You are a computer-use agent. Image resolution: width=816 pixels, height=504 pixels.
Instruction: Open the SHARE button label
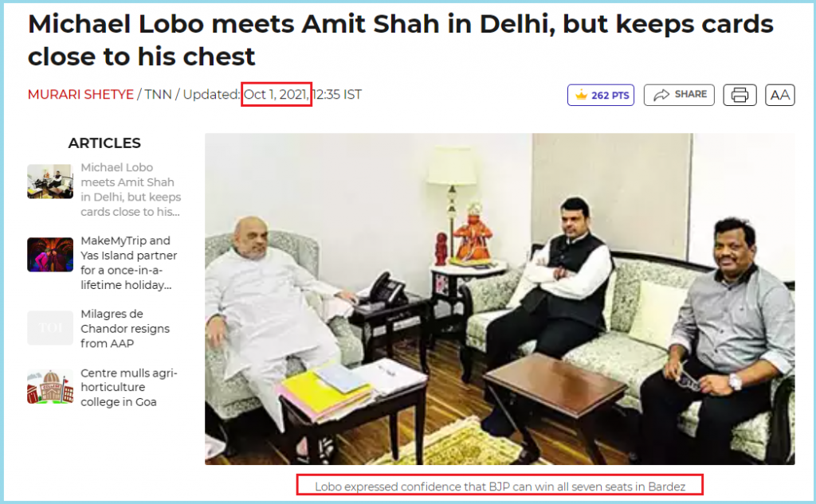coord(691,94)
